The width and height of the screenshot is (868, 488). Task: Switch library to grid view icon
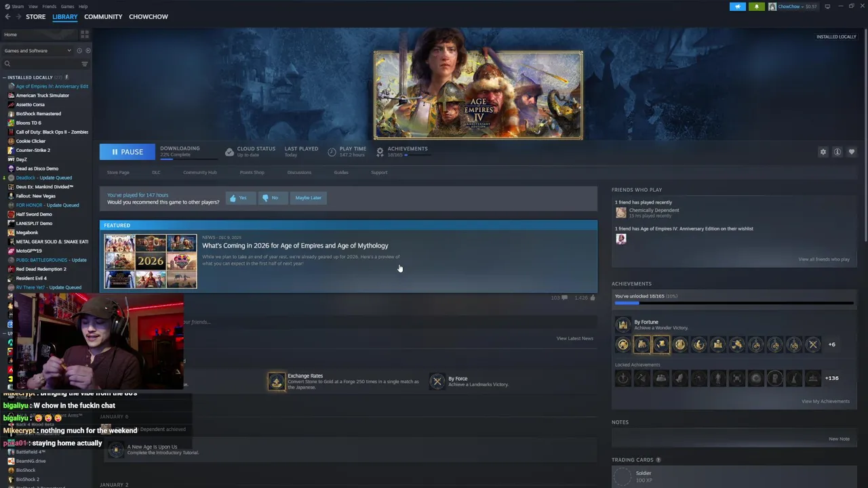[85, 35]
